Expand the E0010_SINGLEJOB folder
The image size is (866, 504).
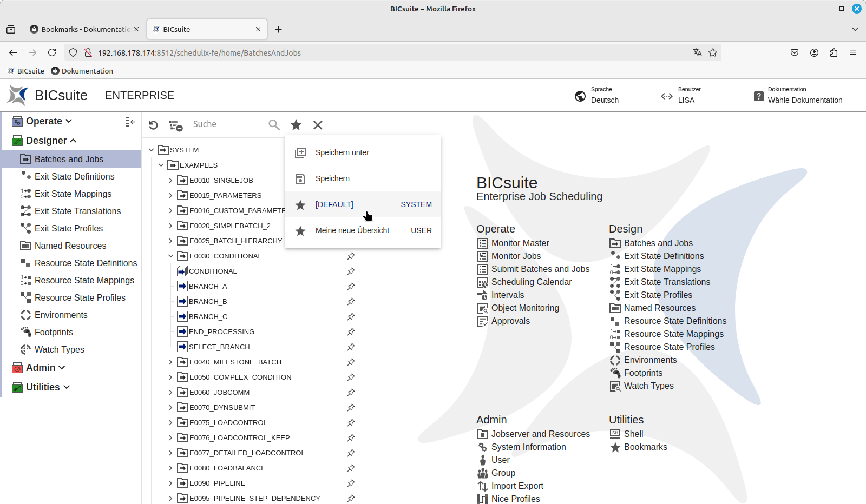[x=170, y=180]
